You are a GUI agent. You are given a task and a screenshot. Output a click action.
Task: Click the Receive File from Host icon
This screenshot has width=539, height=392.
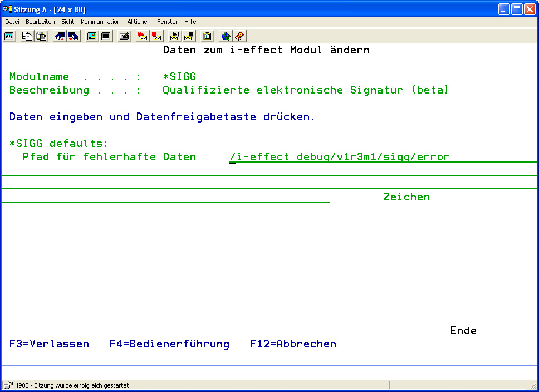coord(73,36)
